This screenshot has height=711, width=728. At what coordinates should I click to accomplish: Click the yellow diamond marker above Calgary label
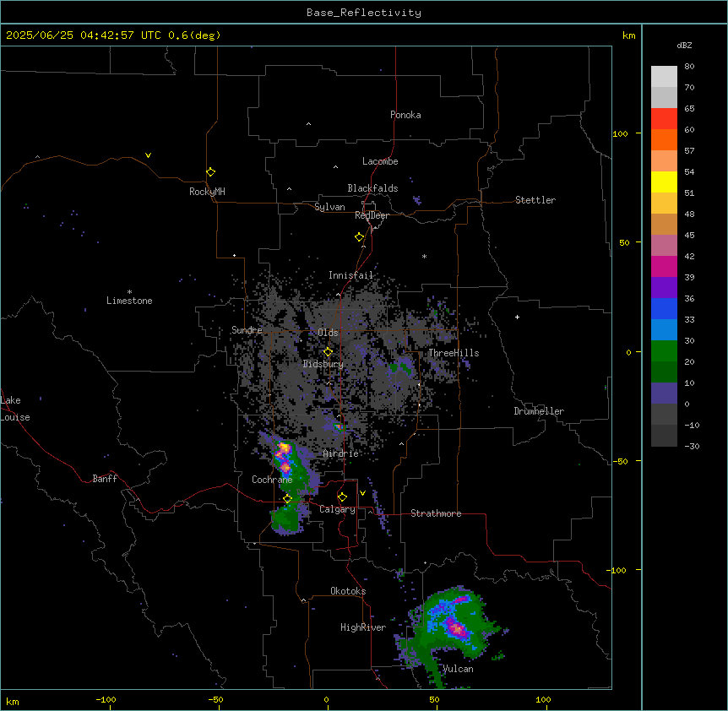pos(342,497)
